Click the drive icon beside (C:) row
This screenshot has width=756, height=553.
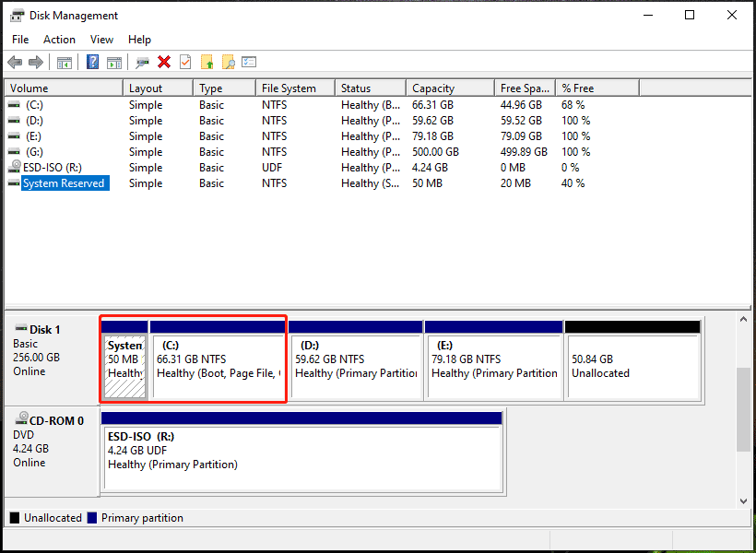tap(15, 105)
